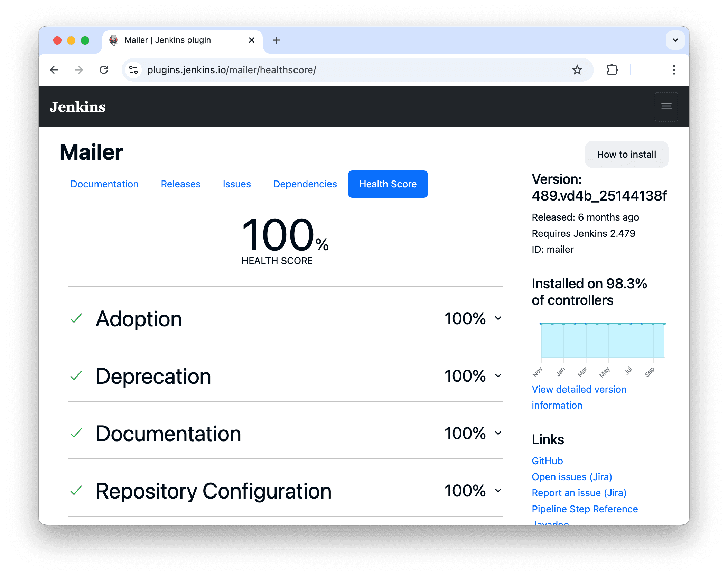Open the browser extensions icon
Screen dimensions: 728x576
point(612,69)
